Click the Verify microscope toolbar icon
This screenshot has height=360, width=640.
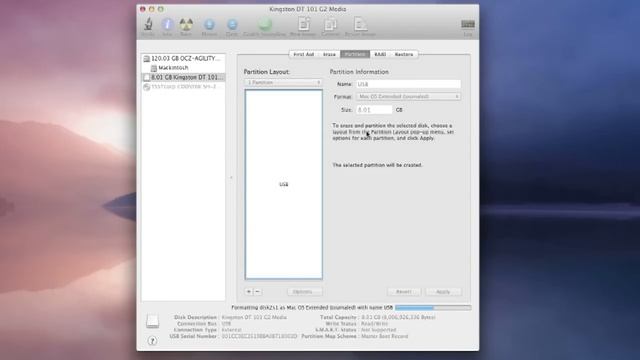click(148, 24)
